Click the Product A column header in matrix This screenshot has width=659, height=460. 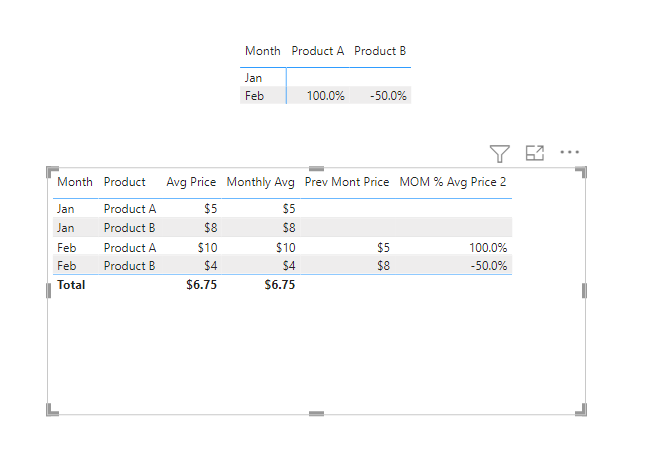pyautogui.click(x=318, y=51)
